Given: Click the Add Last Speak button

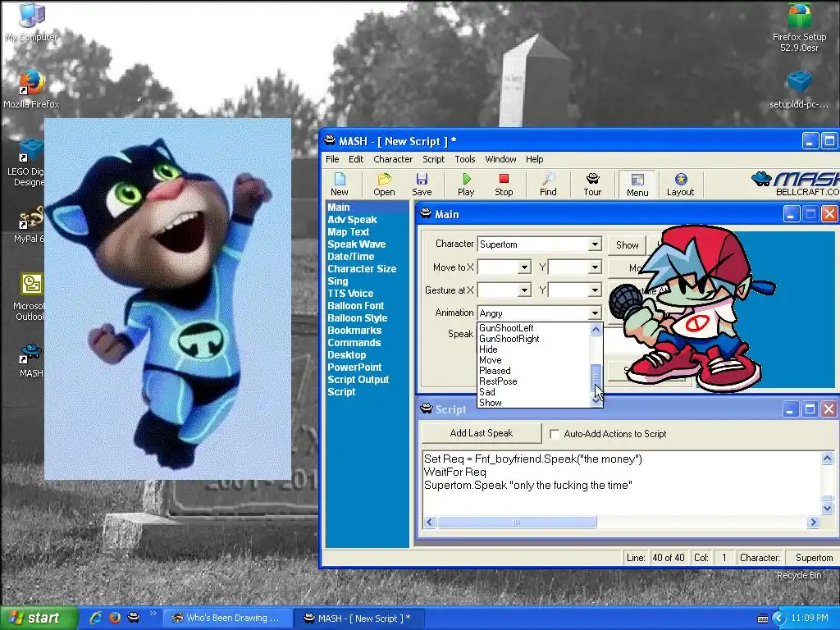Looking at the screenshot, I should pyautogui.click(x=481, y=433).
